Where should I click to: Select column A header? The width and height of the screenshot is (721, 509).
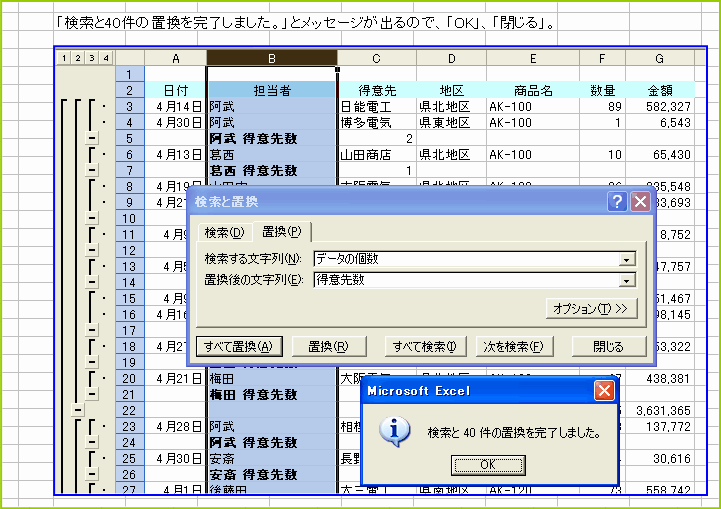point(176,58)
